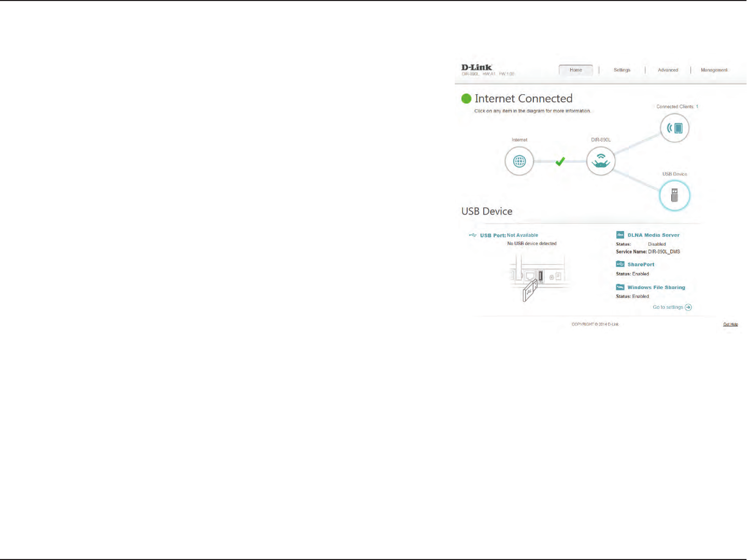Click the 'Internet Connected' heading
Screen dimensions: 747x560
[x=524, y=98]
